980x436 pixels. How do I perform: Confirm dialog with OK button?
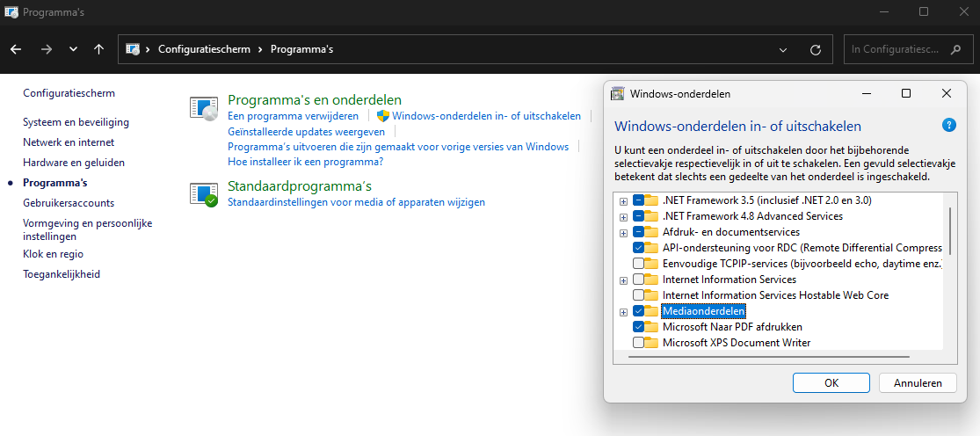click(x=831, y=383)
